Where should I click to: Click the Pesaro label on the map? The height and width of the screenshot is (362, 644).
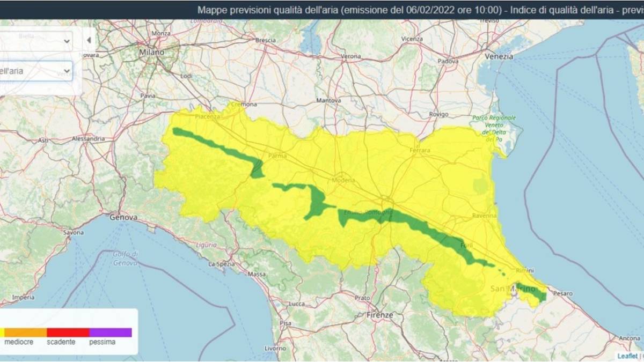coord(562,294)
